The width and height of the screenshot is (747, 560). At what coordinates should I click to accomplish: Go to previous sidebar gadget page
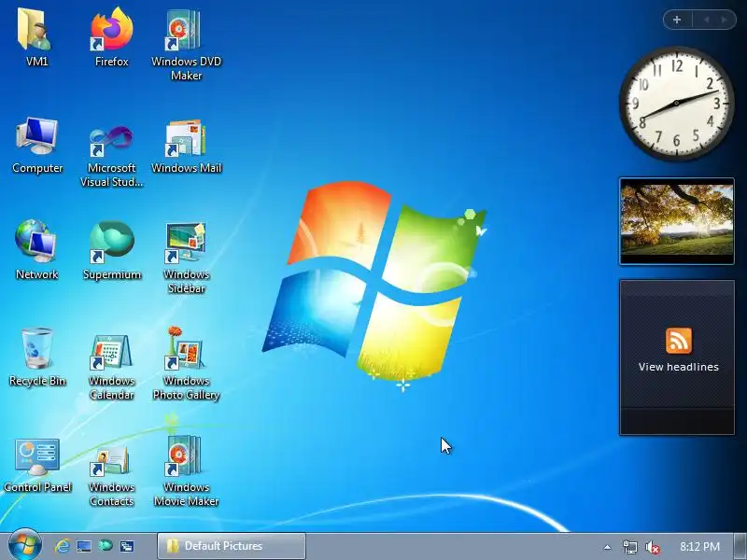tap(707, 20)
